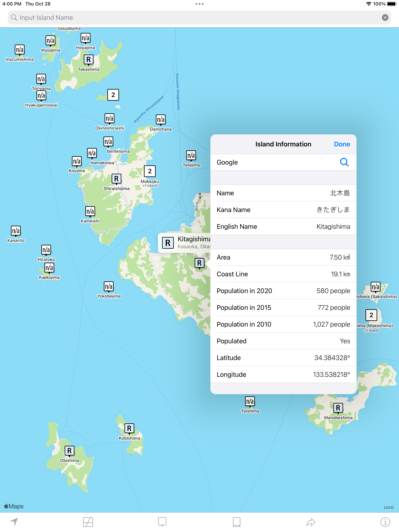
Task: Select the Obishima R marker
Action: 69,451
